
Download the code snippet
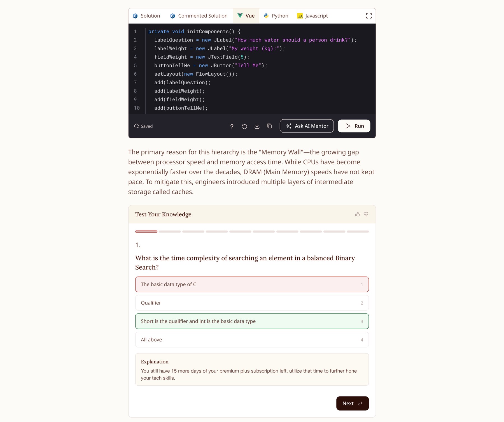pyautogui.click(x=257, y=126)
